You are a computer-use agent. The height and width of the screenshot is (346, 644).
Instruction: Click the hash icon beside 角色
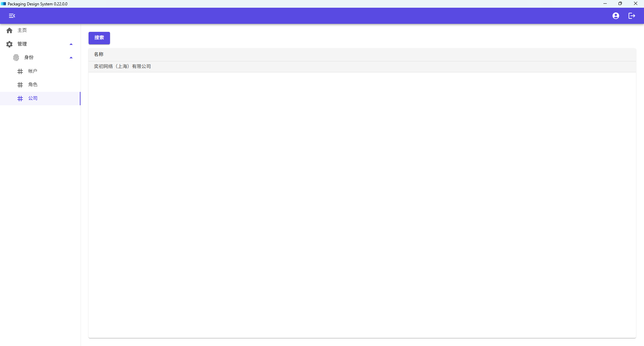20,85
